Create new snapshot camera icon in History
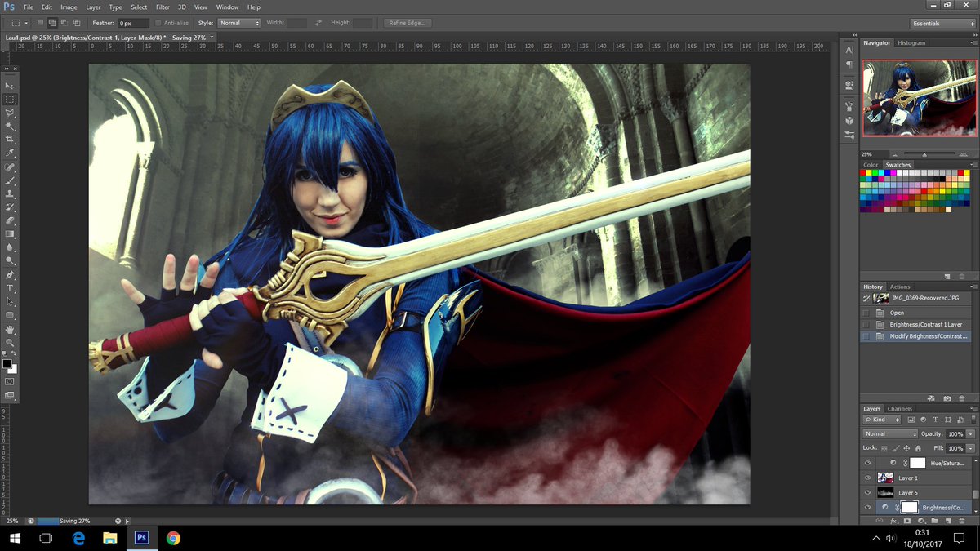 click(x=947, y=398)
